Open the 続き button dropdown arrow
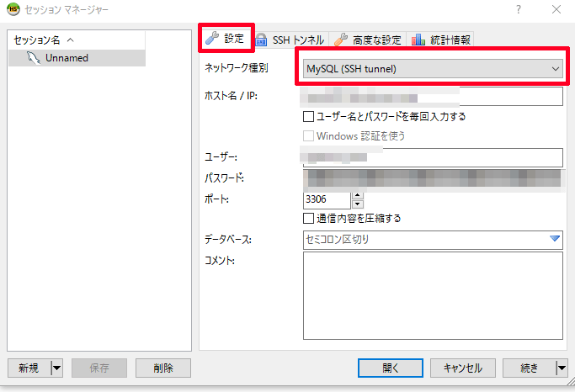 562,368
